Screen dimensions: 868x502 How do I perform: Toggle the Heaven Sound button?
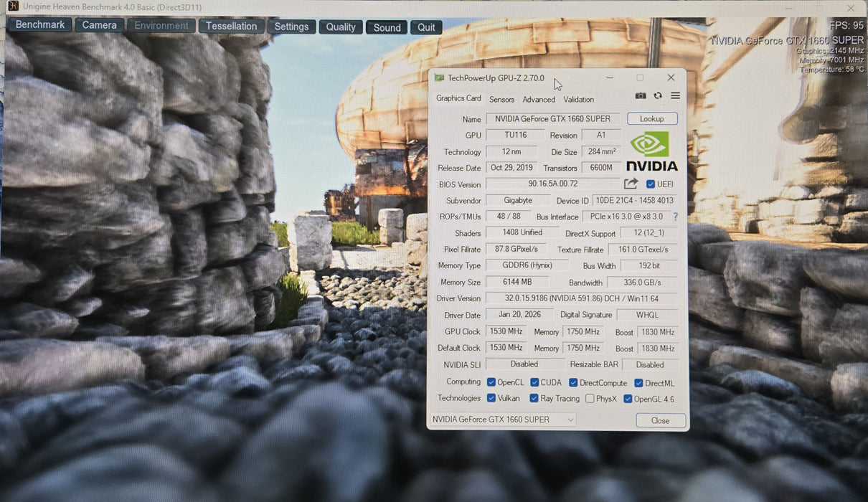tap(387, 28)
